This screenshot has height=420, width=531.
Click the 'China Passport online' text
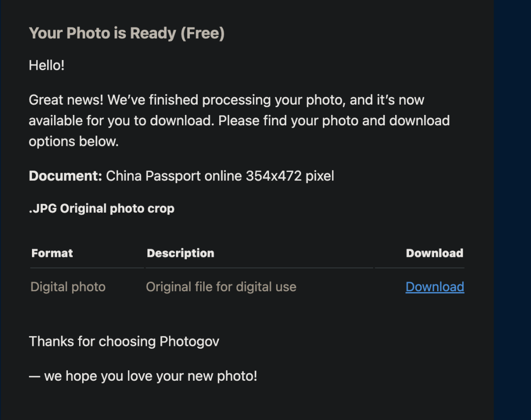(x=174, y=176)
